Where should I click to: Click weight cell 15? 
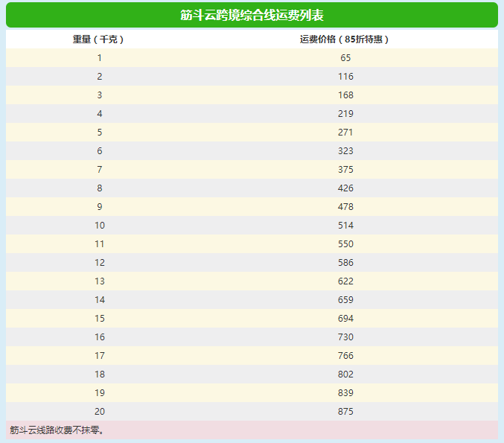tap(100, 319)
